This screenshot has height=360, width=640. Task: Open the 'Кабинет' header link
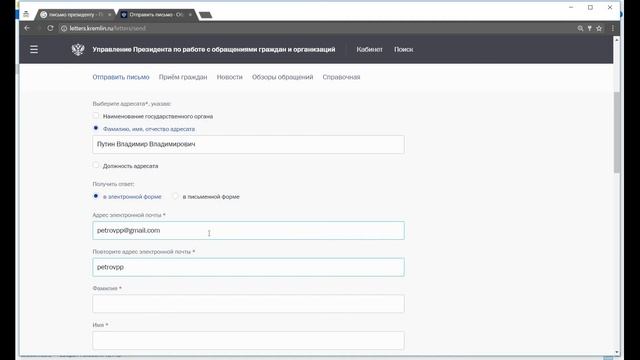[369, 49]
